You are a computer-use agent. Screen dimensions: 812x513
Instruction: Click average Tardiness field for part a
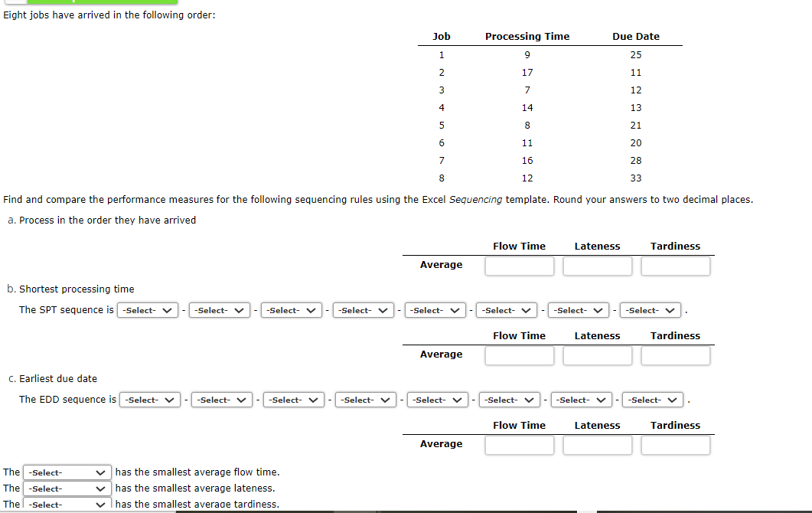click(676, 266)
